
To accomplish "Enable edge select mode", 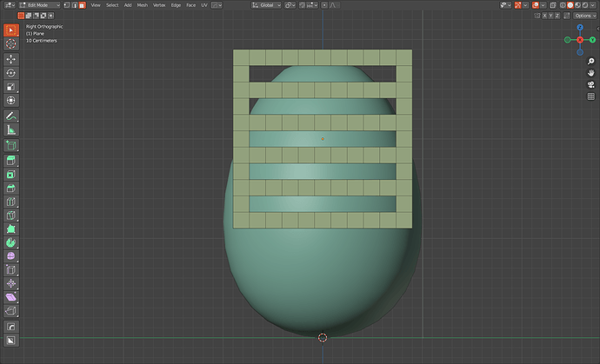I will point(75,5).
